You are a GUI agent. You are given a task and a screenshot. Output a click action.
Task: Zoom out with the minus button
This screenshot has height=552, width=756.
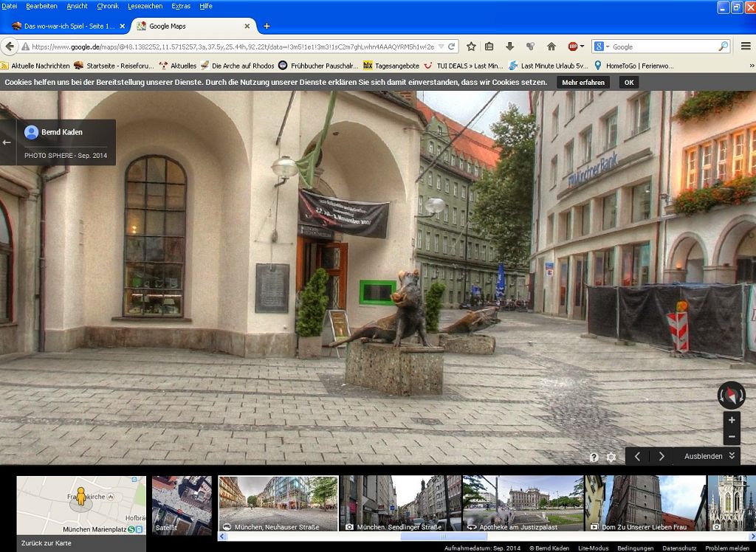pyautogui.click(x=732, y=436)
